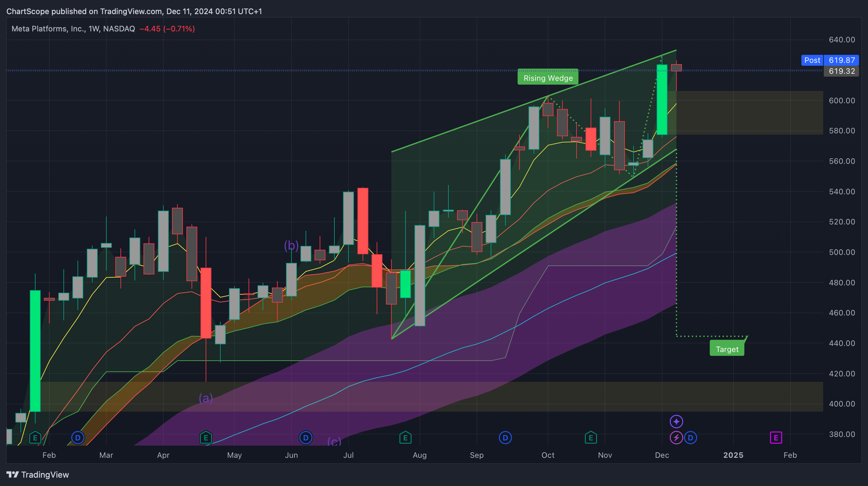The image size is (868, 486).
Task: Click the earnings E marker before May
Action: click(x=206, y=438)
